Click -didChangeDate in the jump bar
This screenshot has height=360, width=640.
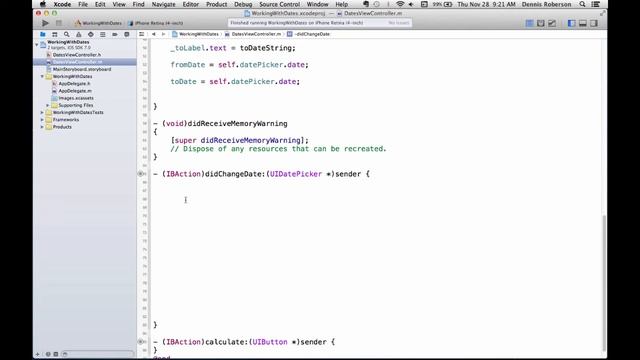click(309, 34)
